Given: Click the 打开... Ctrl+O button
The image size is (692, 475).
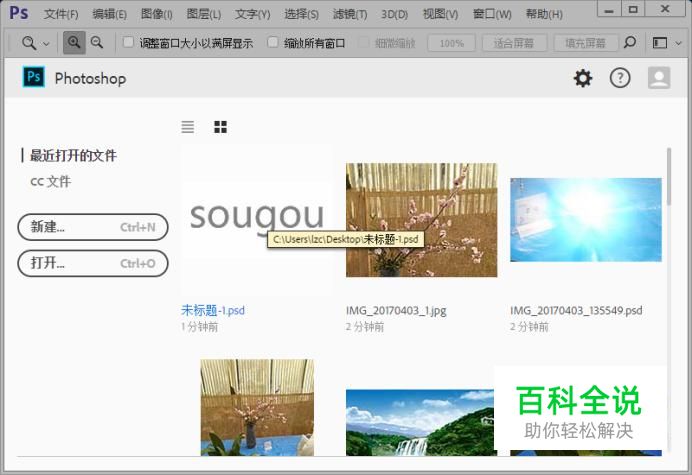Looking at the screenshot, I should pos(93,264).
